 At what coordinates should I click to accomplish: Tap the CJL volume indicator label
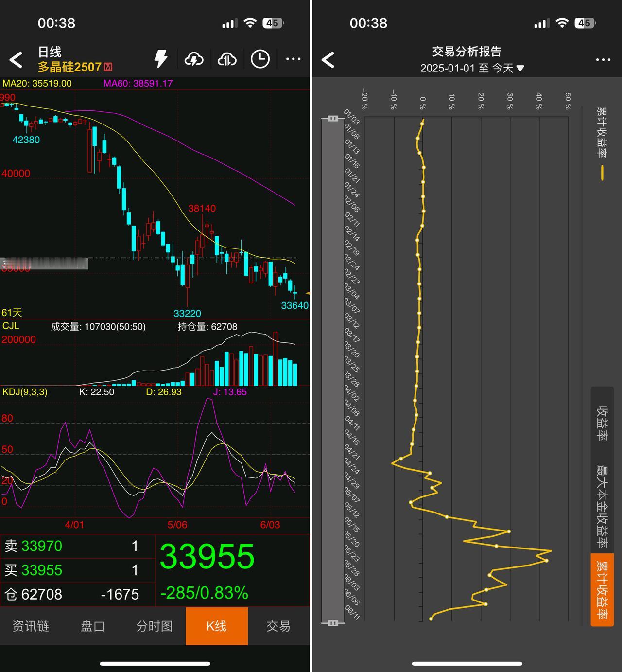(x=11, y=326)
